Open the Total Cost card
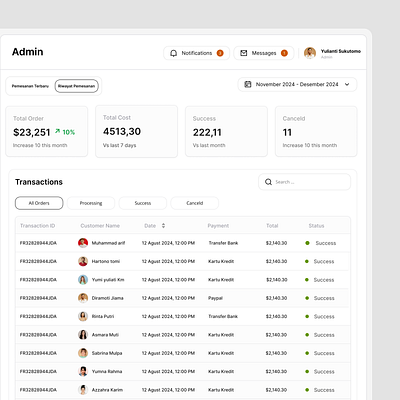 [x=137, y=131]
